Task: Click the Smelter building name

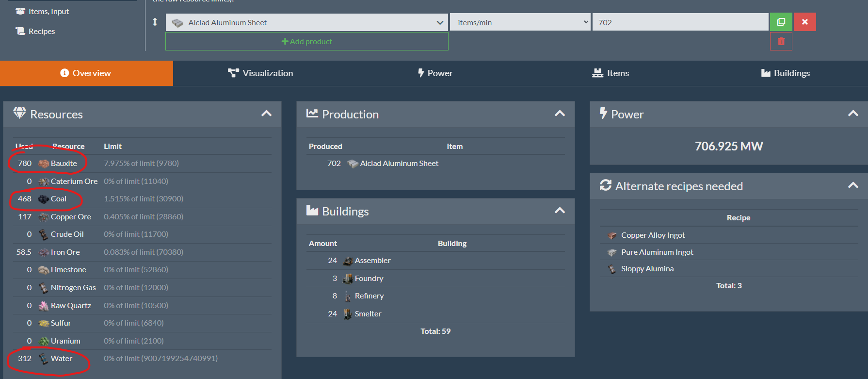Action: 368,314
